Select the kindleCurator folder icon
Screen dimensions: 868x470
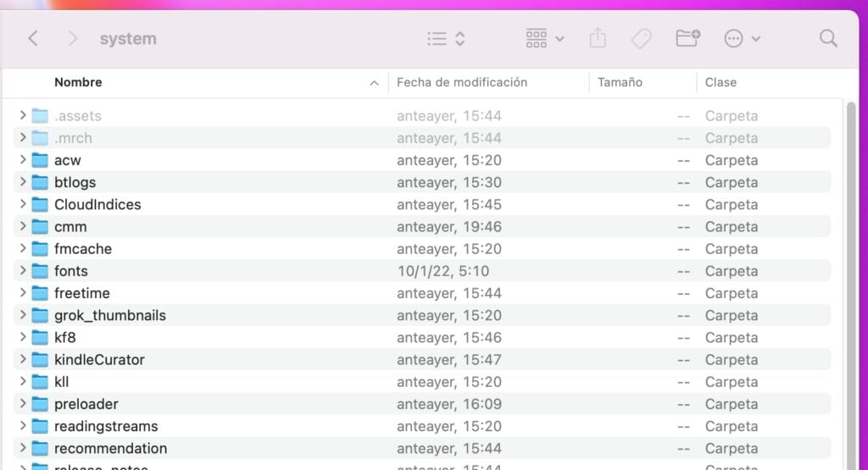click(40, 359)
